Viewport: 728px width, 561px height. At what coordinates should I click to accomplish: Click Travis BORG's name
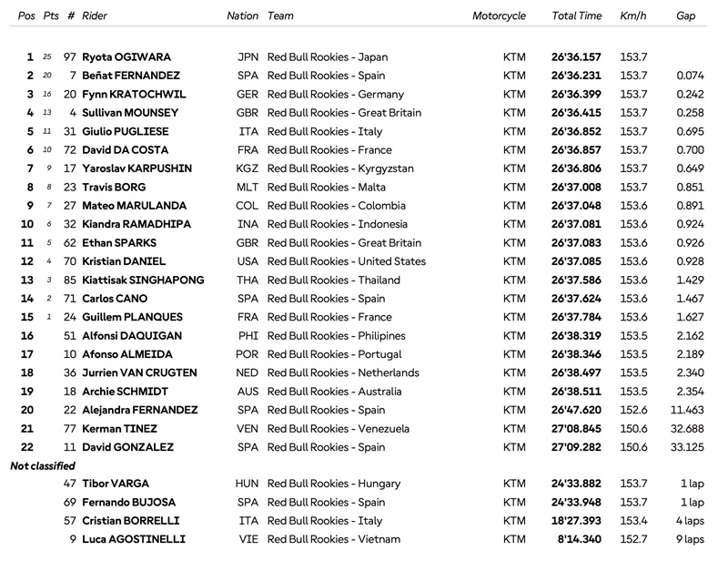pyautogui.click(x=114, y=188)
